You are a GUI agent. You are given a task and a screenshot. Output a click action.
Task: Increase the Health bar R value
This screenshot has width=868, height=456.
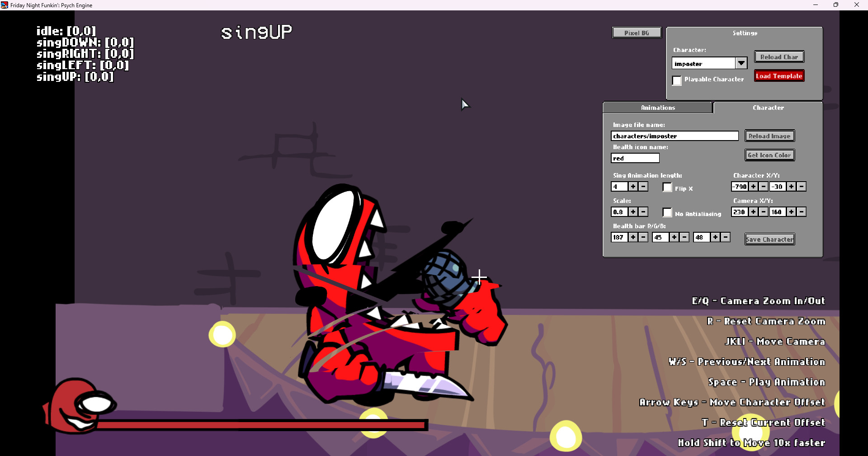[633, 237]
